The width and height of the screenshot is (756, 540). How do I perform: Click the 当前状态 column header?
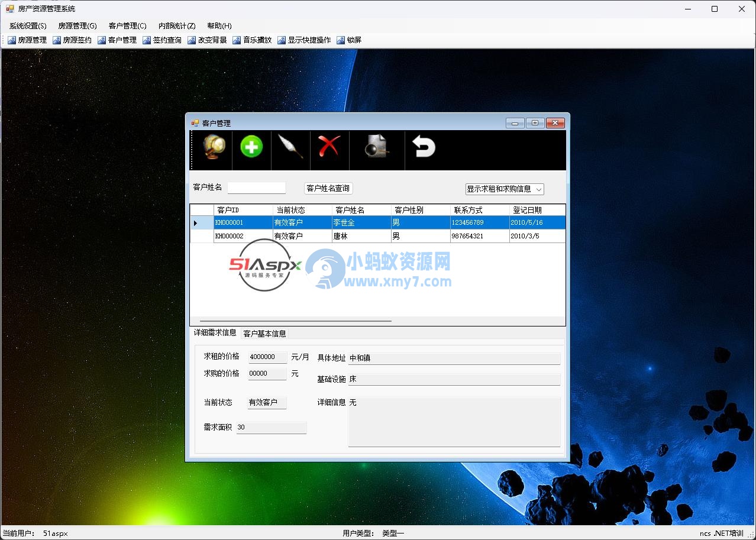[x=302, y=210]
